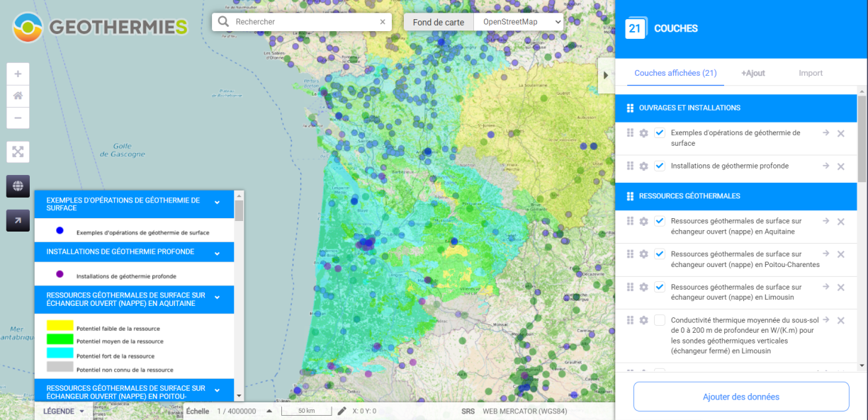Activate the fullscreen map icon
The image size is (868, 420).
click(x=18, y=152)
